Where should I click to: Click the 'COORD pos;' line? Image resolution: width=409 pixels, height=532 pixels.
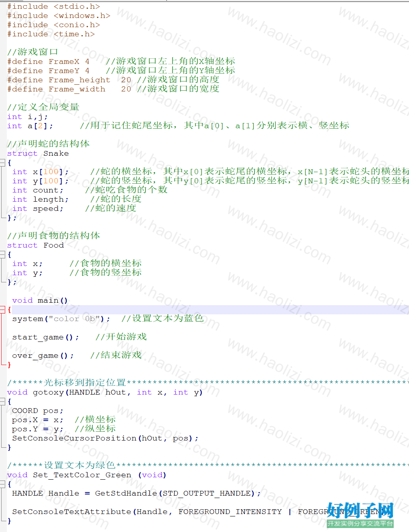pyautogui.click(x=38, y=411)
